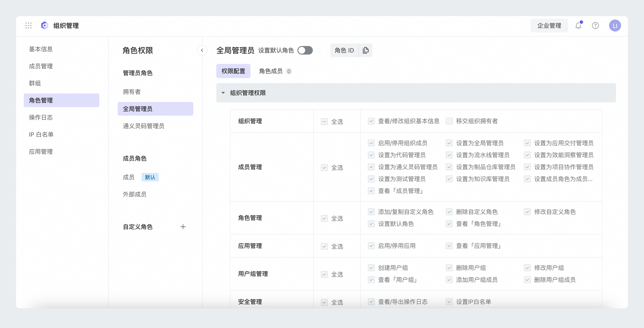Toggle 移交组织拥有者 checkbox
Screen dimensions: 644x328
click(449, 121)
